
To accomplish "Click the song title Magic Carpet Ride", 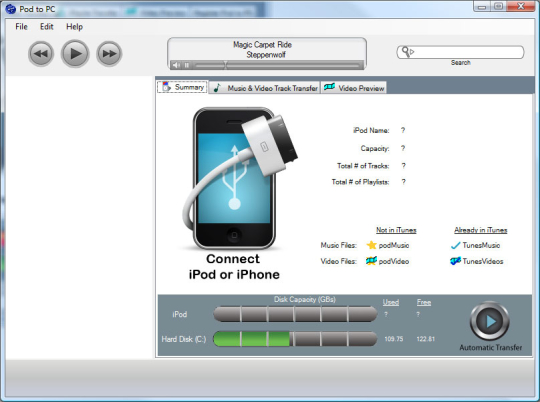I will (262, 45).
